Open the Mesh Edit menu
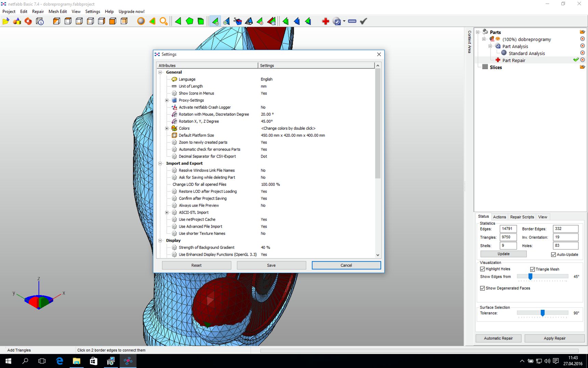Screen dimensions: 588x368 58,11
